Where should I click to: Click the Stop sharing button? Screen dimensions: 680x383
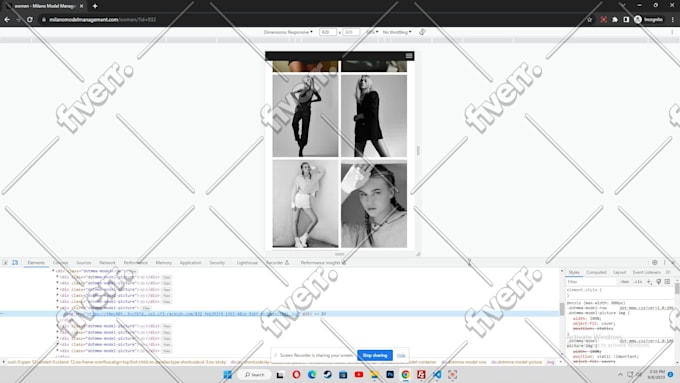coord(375,355)
